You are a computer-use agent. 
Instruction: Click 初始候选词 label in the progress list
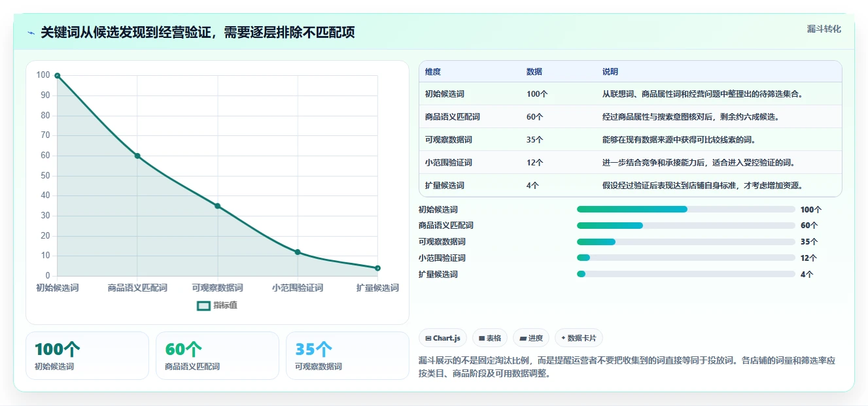tap(438, 210)
